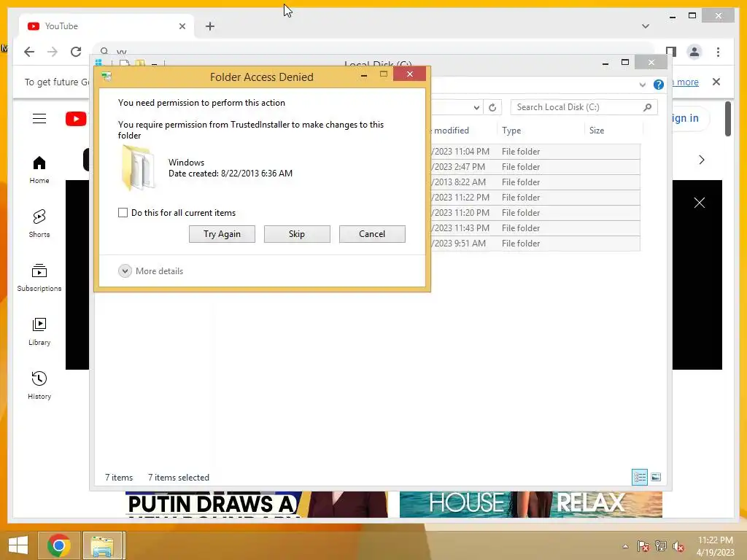
Task: Open volume tray icon
Action: pos(678,546)
